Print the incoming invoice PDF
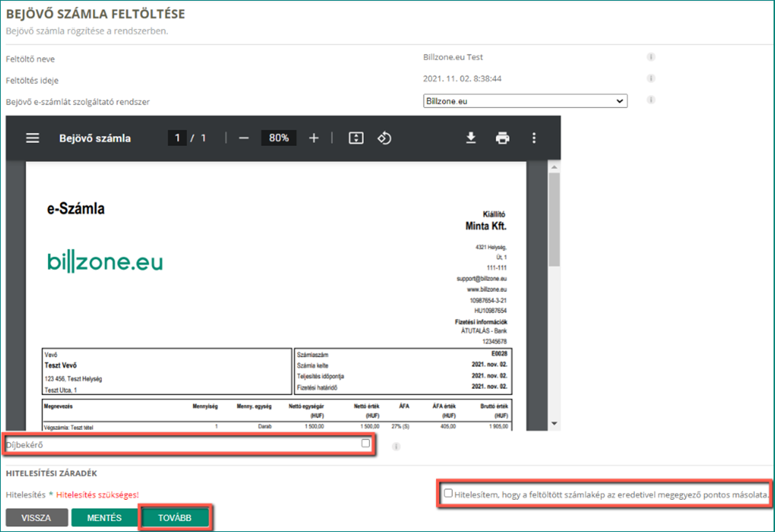 tap(503, 138)
